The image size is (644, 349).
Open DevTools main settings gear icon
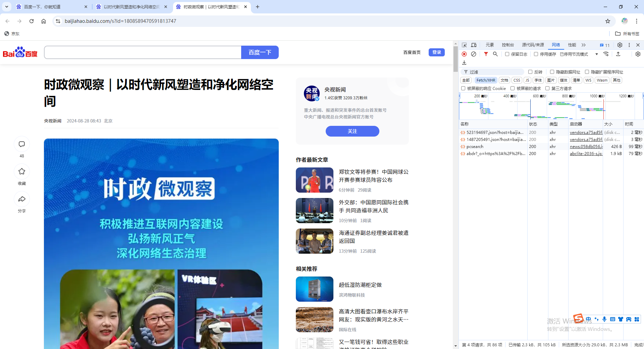coord(620,45)
